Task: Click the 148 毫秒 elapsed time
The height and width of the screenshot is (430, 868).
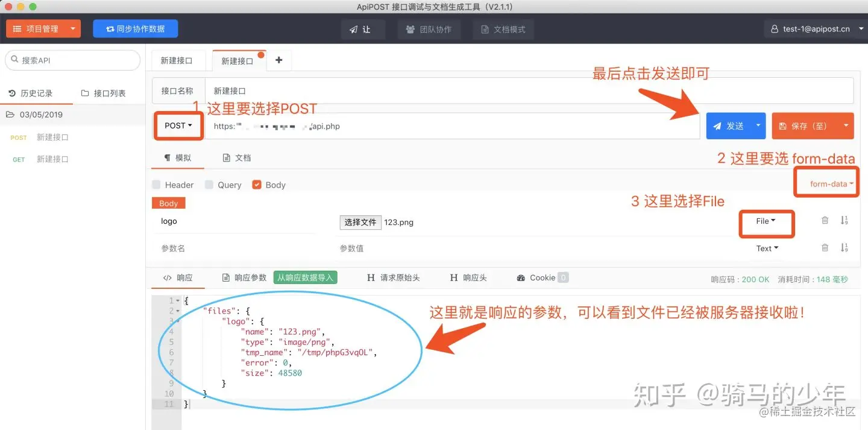Action: tap(832, 280)
